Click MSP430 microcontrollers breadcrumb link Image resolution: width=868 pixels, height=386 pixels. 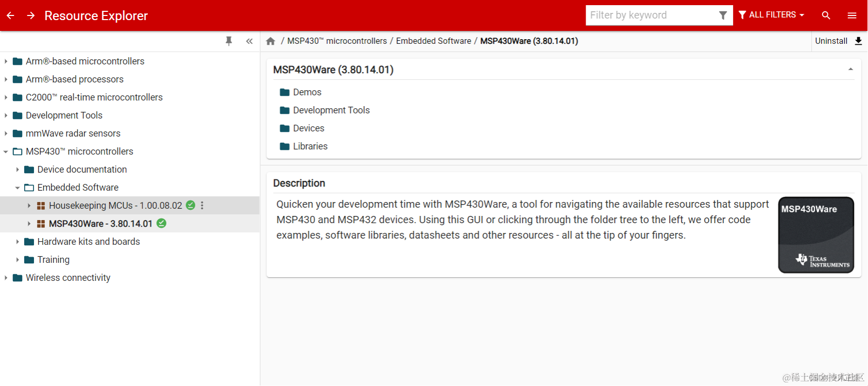[x=337, y=41]
